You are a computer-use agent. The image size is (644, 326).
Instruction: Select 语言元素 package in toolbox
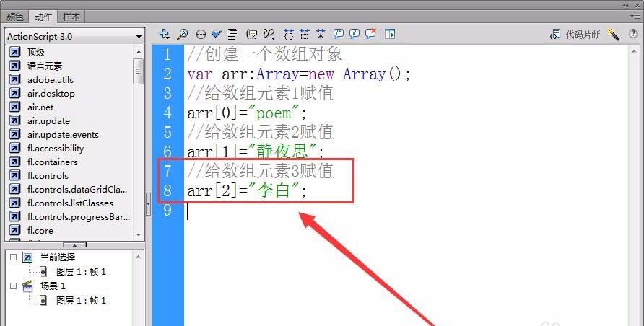coord(45,66)
